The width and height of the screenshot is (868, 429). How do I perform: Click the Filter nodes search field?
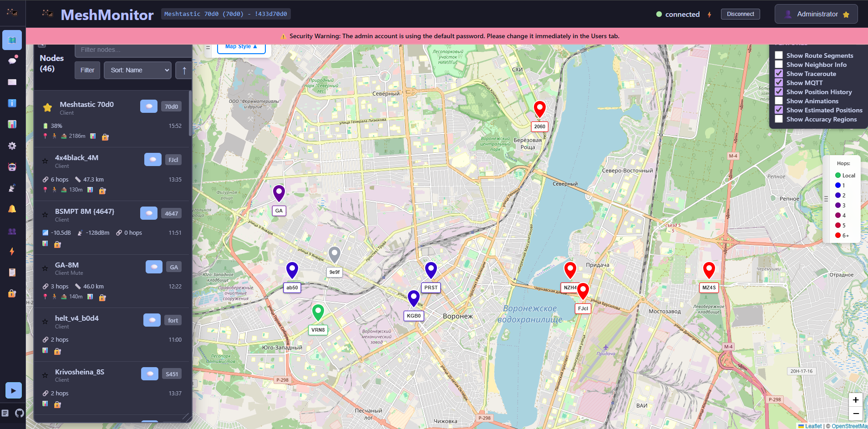tap(133, 50)
